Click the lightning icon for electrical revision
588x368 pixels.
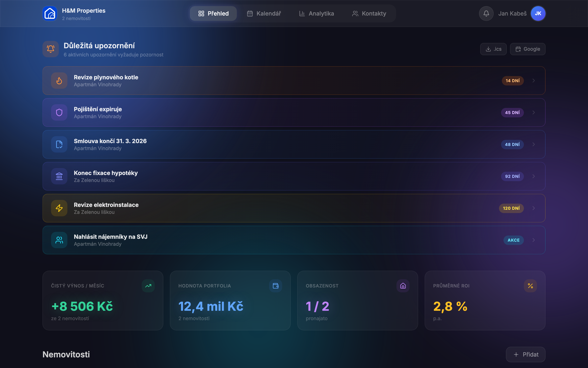point(59,208)
